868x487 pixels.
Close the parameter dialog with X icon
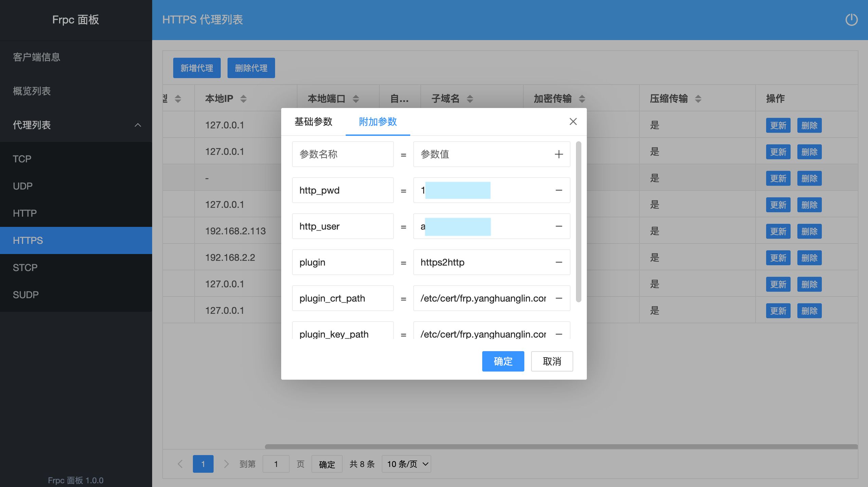pos(573,122)
